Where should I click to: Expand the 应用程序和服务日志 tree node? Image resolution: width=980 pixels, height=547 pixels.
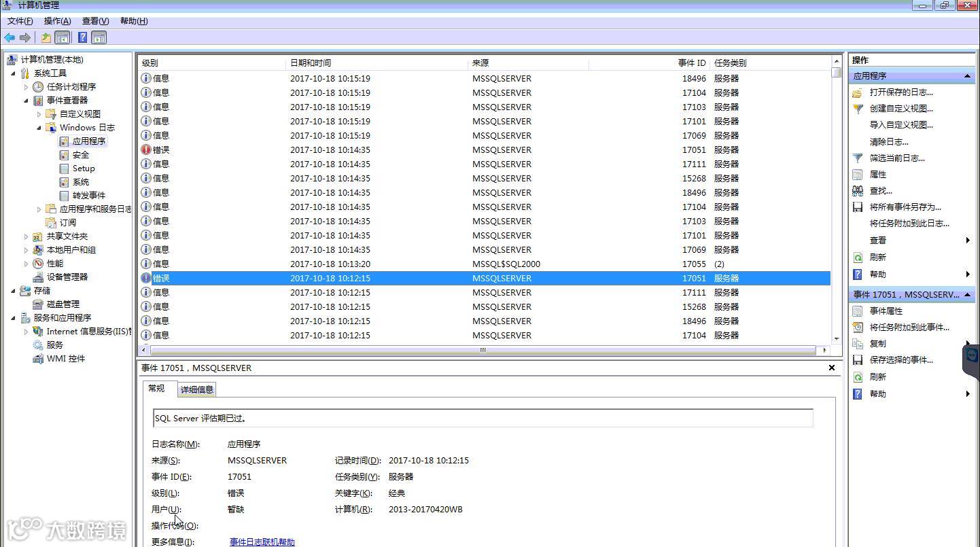click(39, 209)
